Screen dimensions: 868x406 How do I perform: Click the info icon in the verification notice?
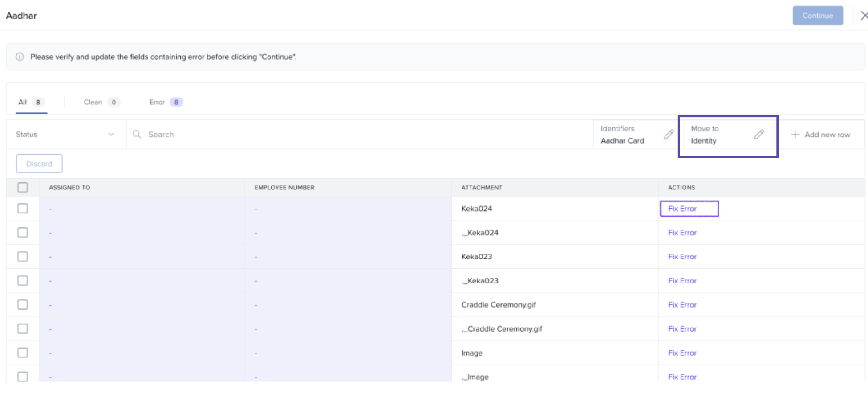click(x=20, y=57)
